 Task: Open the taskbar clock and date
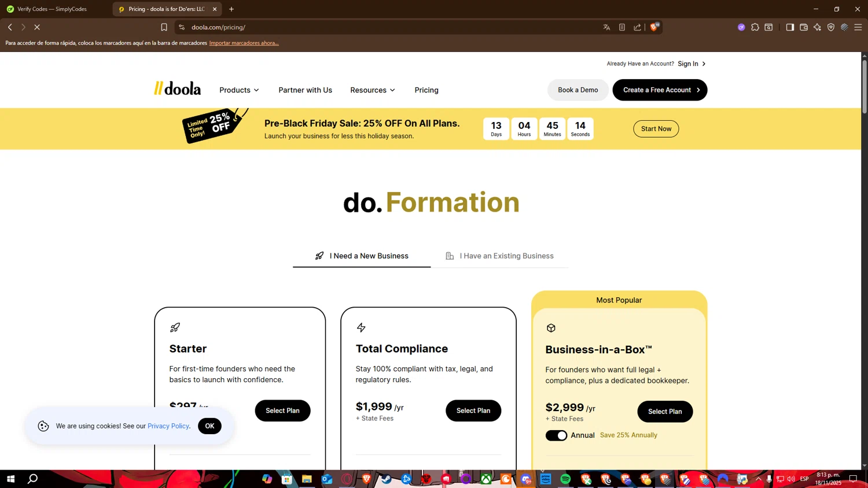click(x=827, y=479)
